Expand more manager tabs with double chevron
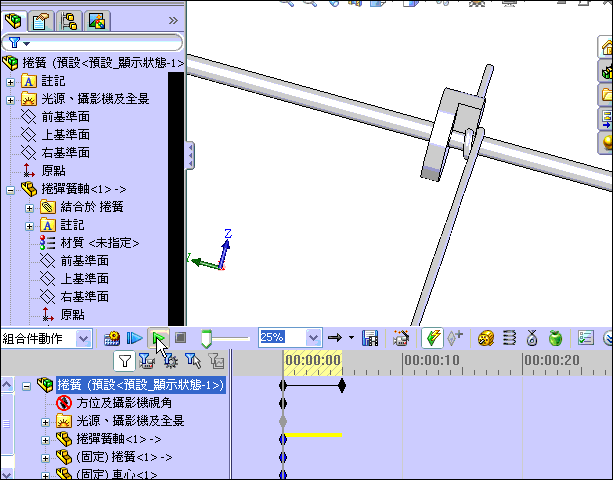613x480 pixels. (x=173, y=20)
